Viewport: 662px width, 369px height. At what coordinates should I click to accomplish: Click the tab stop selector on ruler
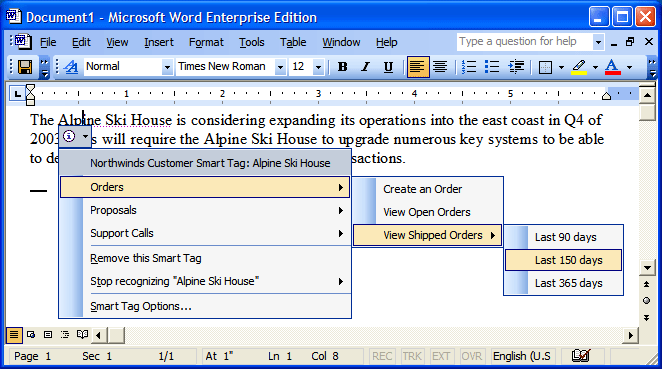[x=17, y=94]
